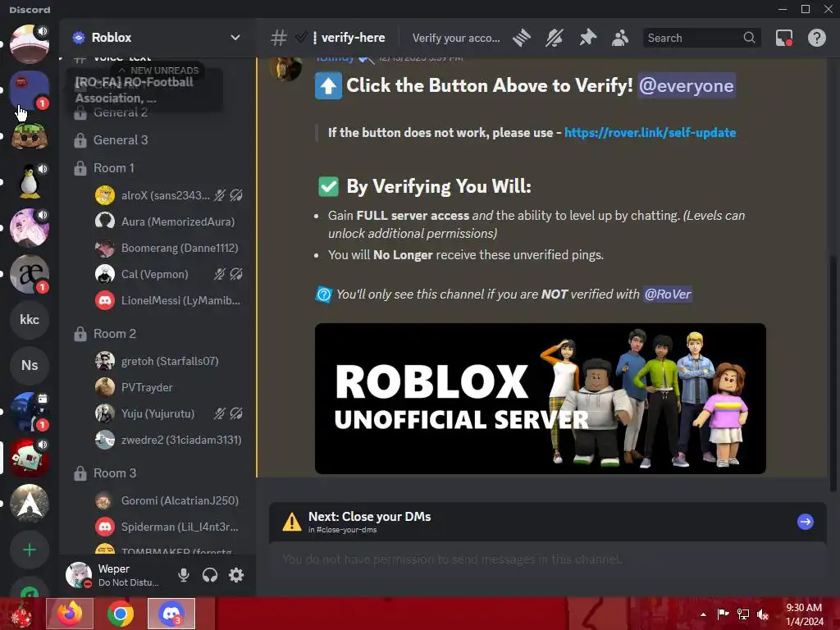This screenshot has width=840, height=630.
Task: Open the Help question mark icon
Action: [816, 38]
